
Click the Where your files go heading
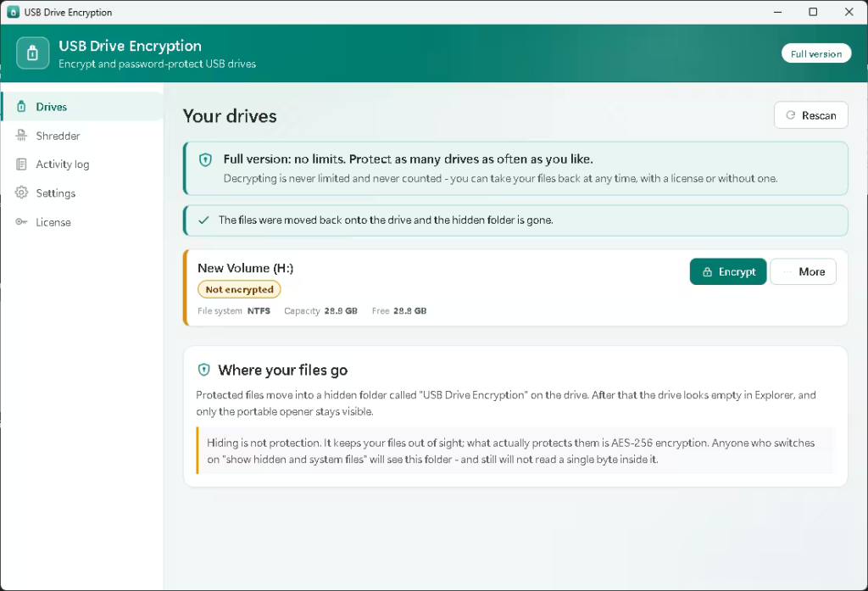tap(283, 370)
